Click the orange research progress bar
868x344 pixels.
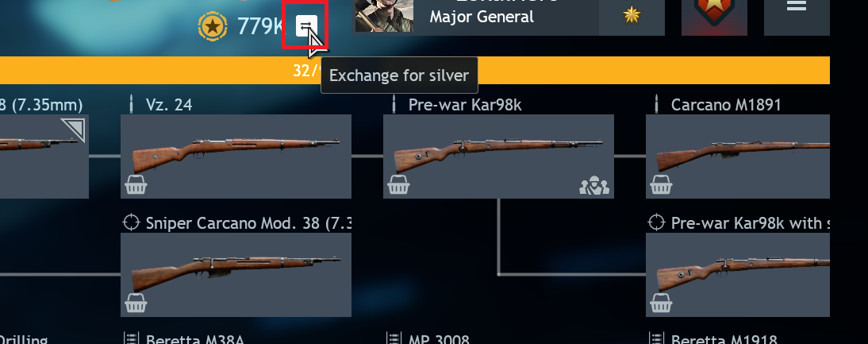[x=415, y=71]
